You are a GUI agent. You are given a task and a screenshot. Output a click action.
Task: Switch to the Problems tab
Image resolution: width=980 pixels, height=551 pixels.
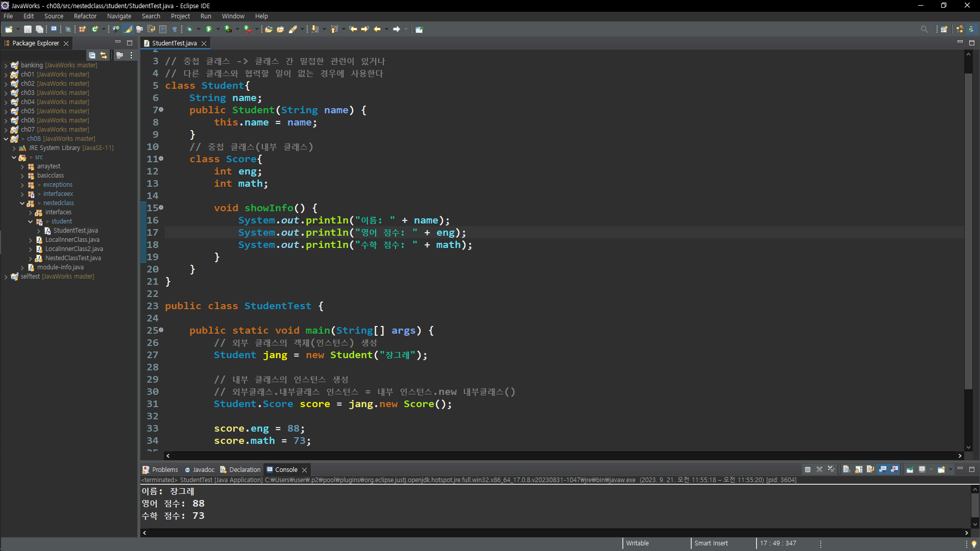164,470
